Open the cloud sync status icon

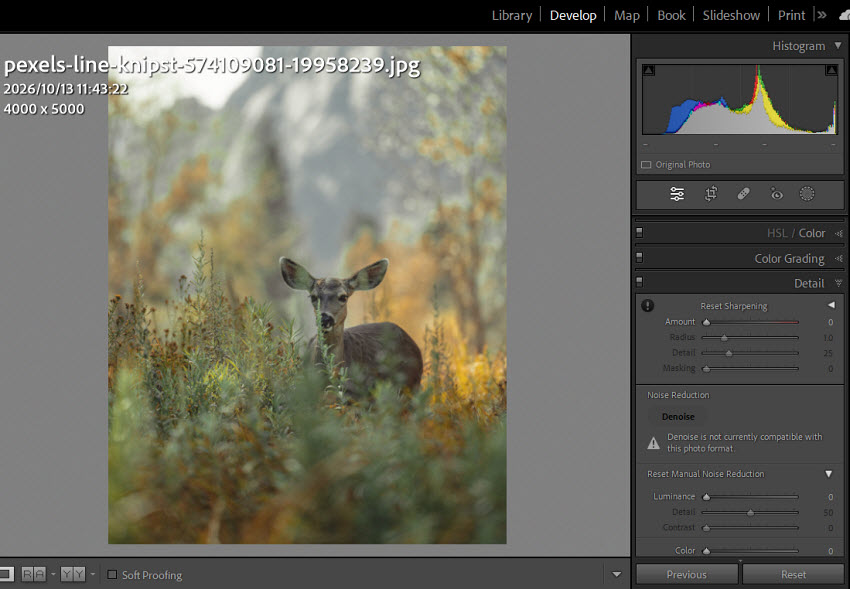[845, 16]
